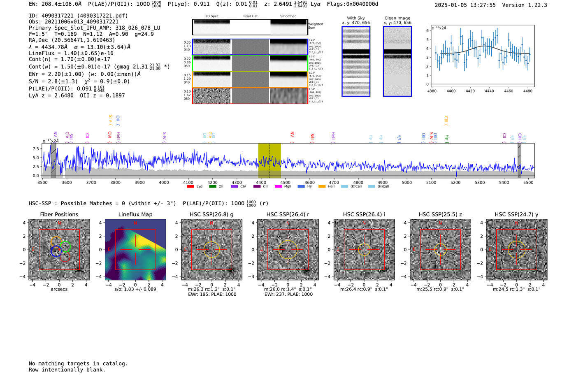Click the (K)CaII legend swatch
Viewport: 576px width, 392px height.
pyautogui.click(x=344, y=186)
